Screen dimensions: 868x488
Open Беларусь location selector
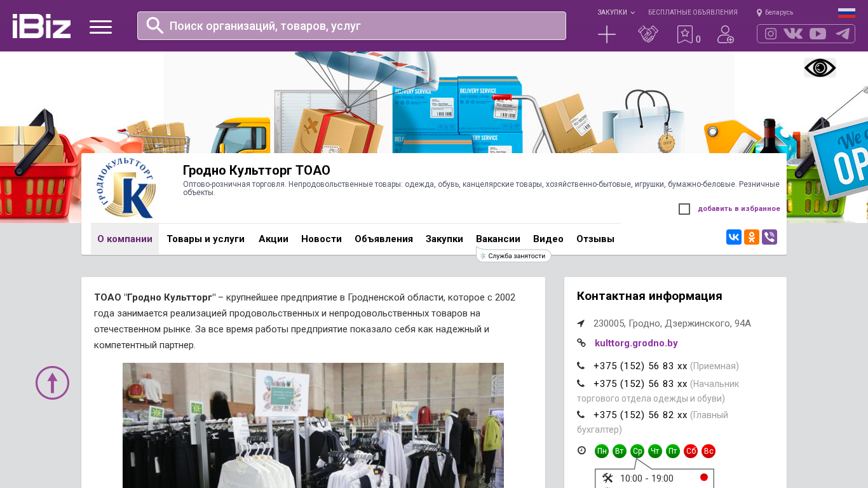tap(775, 13)
